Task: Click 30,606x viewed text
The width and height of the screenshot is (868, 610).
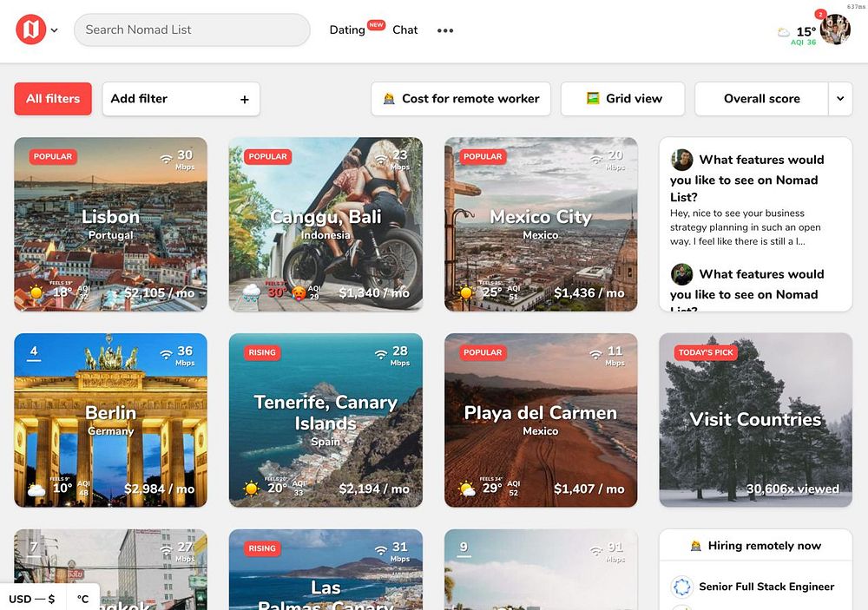Action: (x=792, y=489)
